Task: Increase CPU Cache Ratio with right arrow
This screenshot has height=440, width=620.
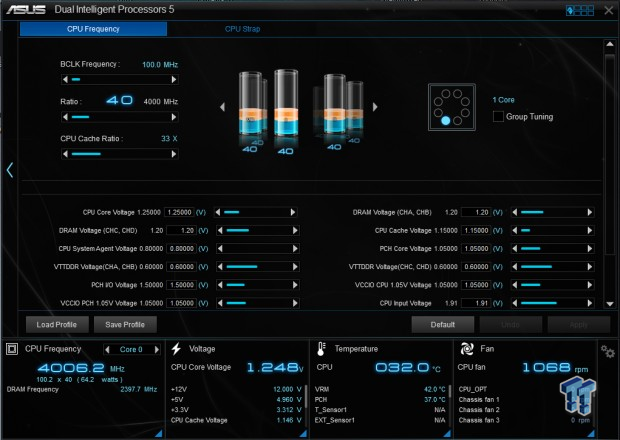Action: tap(174, 154)
